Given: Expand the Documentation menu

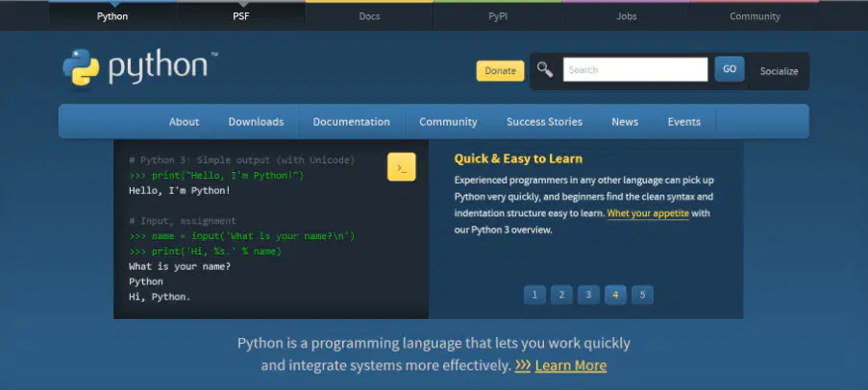Looking at the screenshot, I should [352, 122].
